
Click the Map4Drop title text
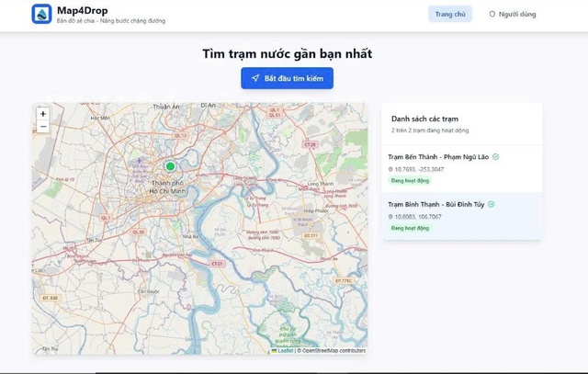click(83, 10)
